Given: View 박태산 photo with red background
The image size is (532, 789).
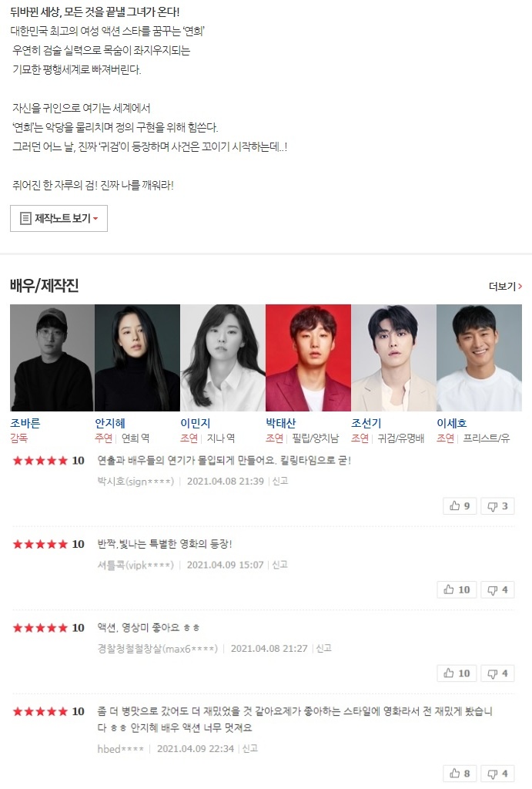Looking at the screenshot, I should point(308,358).
